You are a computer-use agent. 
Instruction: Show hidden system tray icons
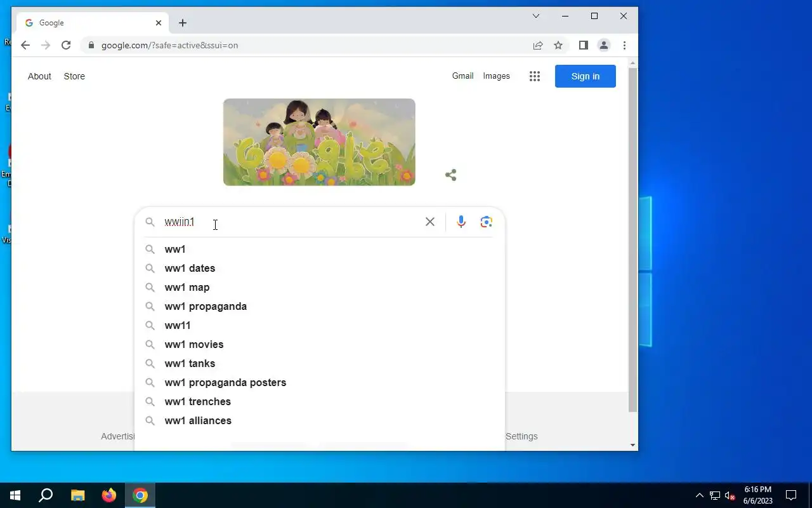pos(699,495)
